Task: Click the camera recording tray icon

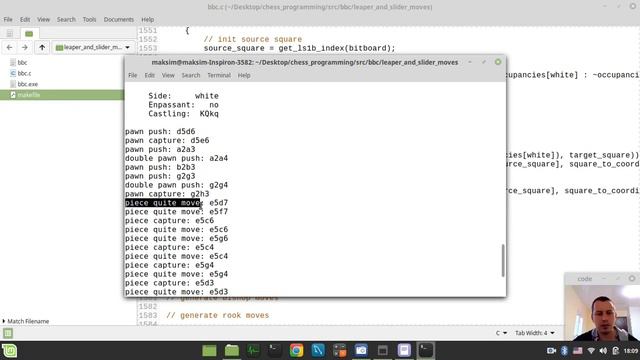Action: [x=551, y=351]
